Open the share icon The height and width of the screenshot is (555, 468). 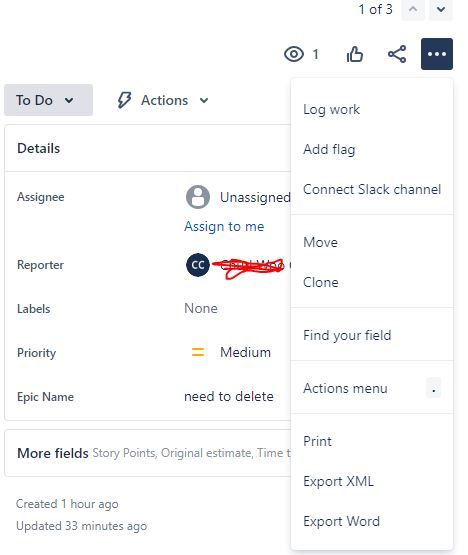pos(397,54)
